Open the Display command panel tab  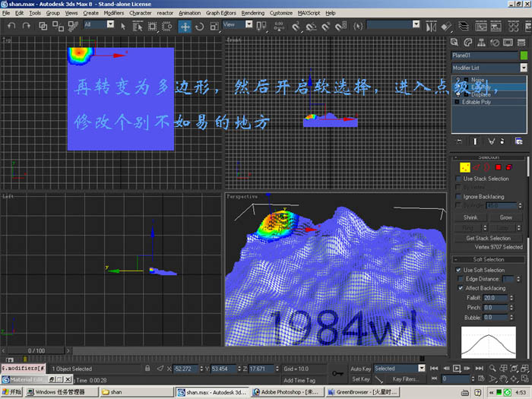click(x=508, y=43)
